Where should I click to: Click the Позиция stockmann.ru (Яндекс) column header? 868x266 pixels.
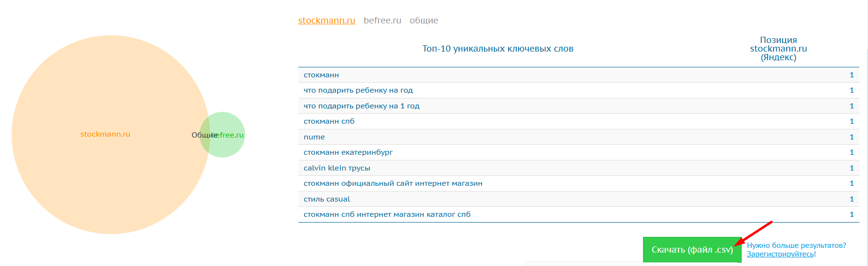coord(778,49)
